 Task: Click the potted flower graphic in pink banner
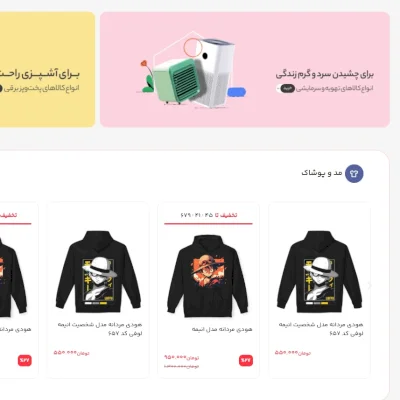point(147,77)
